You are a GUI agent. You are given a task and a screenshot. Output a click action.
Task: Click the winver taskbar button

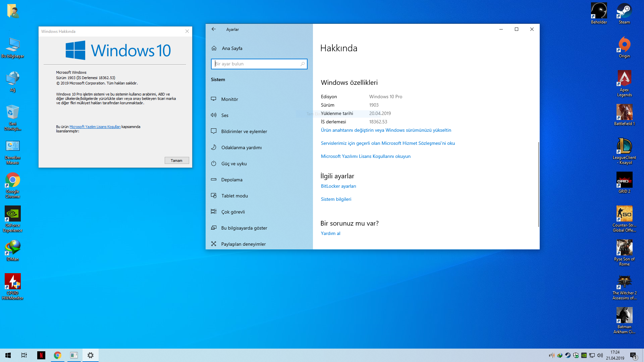(x=74, y=355)
